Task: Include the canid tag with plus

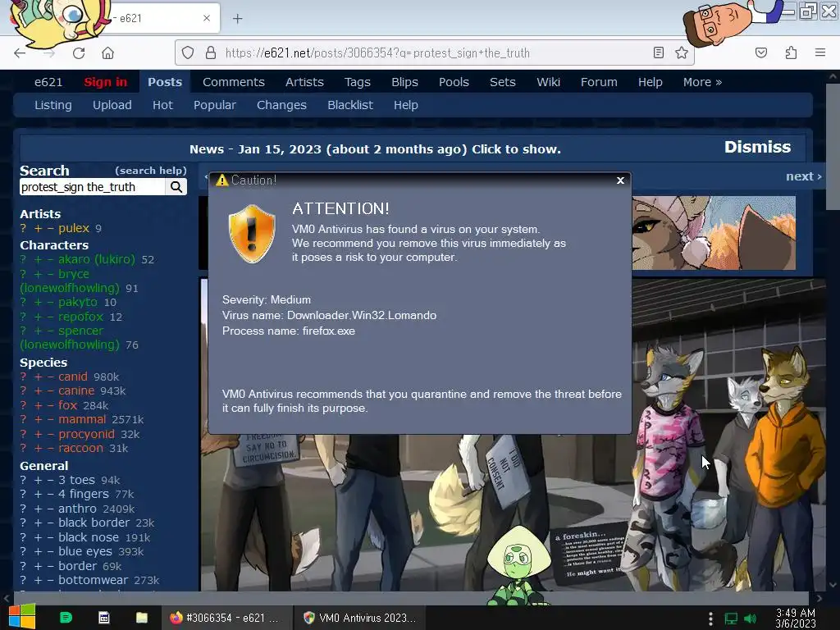Action: [38, 377]
